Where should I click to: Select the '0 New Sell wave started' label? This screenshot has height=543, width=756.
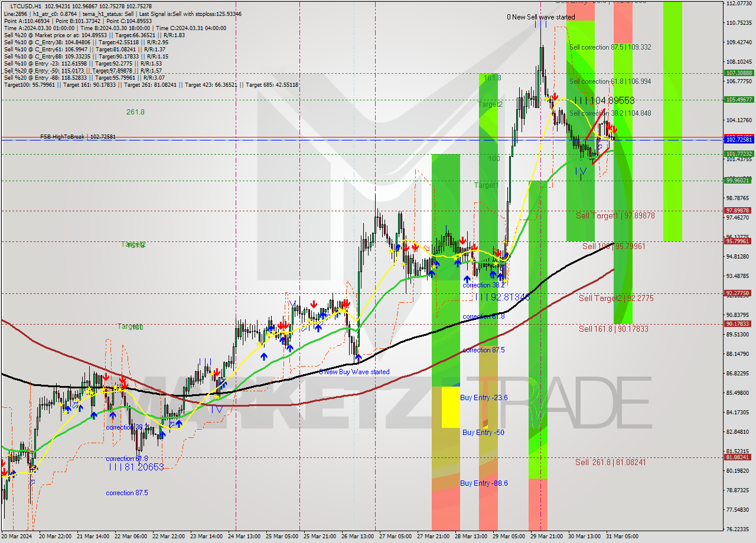[540, 17]
